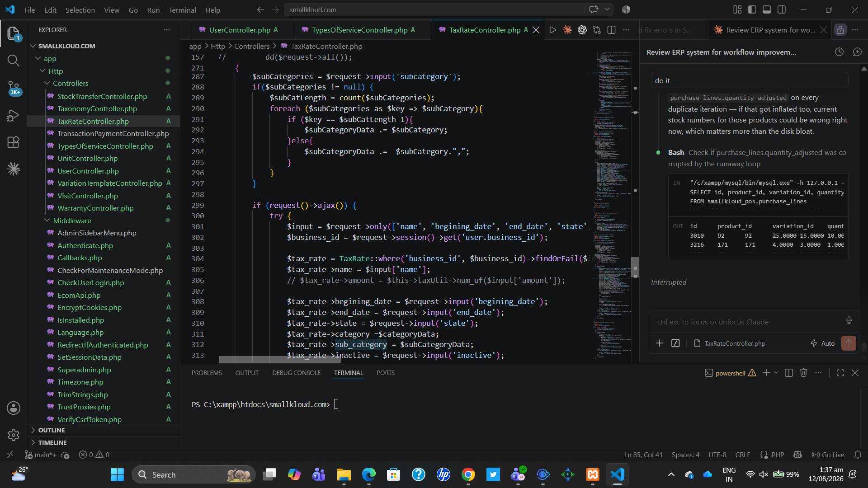Split the editor to the right

coord(611,30)
